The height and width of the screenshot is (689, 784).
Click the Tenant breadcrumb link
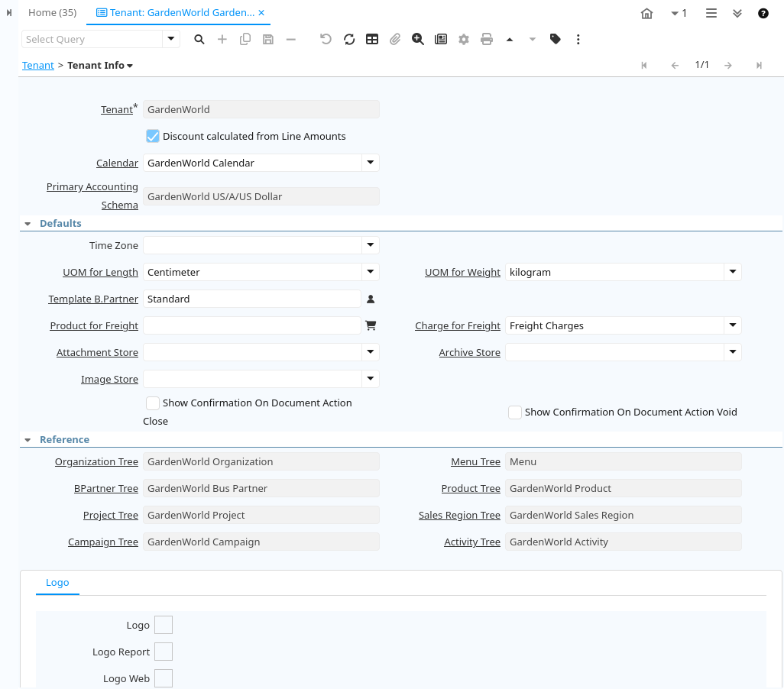(x=38, y=66)
